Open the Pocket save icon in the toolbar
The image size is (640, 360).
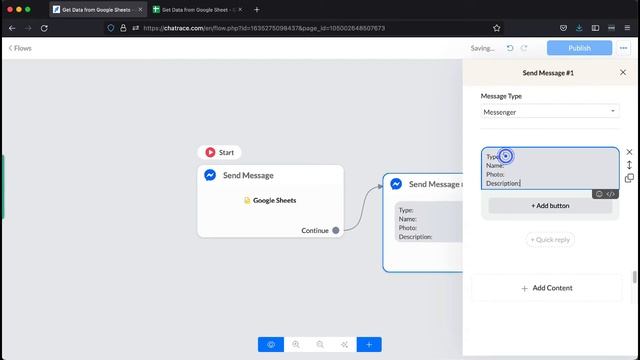(563, 28)
